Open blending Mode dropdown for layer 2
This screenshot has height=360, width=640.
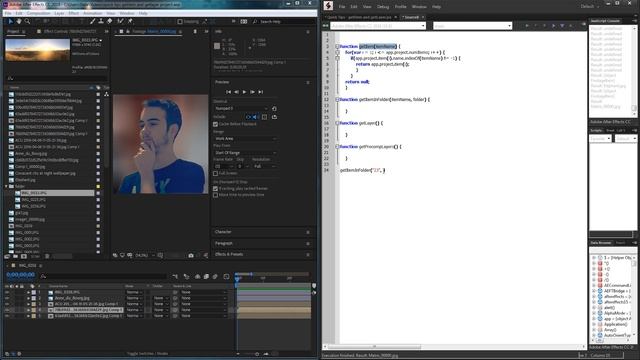134,298
